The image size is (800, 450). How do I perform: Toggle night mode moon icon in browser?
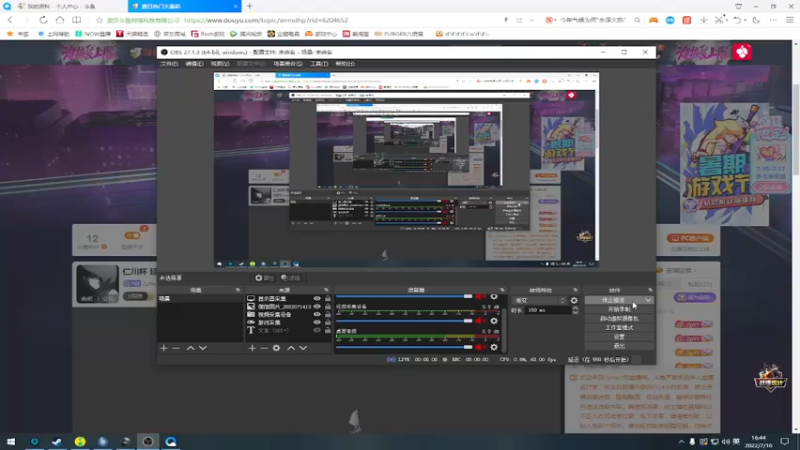click(756, 20)
